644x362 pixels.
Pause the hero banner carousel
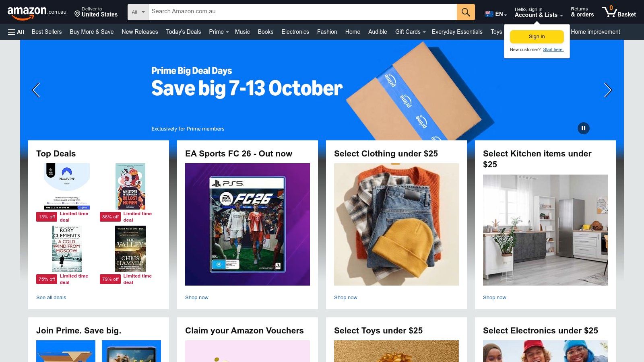[583, 128]
